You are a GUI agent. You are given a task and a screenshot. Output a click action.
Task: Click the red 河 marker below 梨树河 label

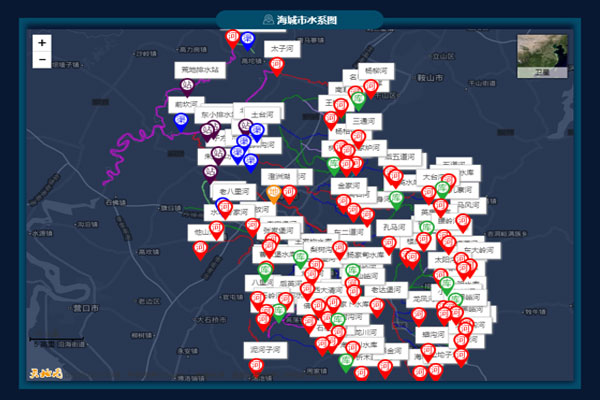click(x=339, y=250)
